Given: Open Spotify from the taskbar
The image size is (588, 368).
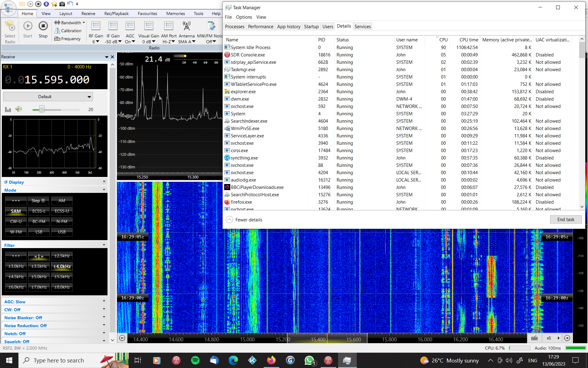Looking at the screenshot, I should (x=195, y=360).
